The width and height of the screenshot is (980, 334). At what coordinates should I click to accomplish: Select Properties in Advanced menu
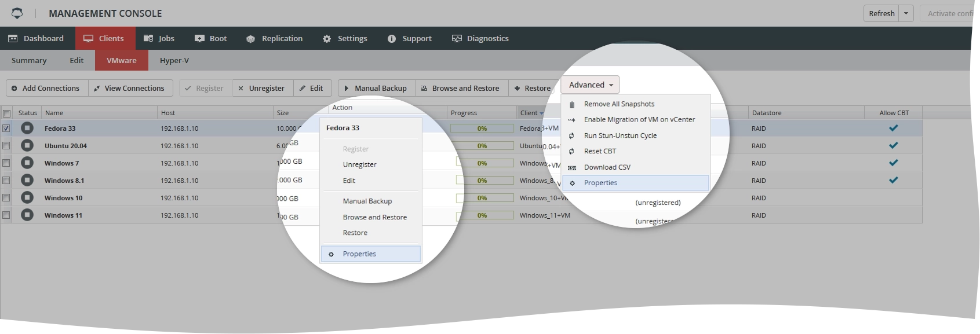(636, 183)
